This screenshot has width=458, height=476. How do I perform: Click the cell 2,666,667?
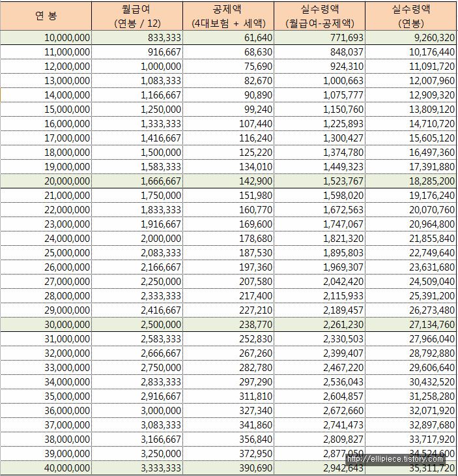tap(137, 353)
